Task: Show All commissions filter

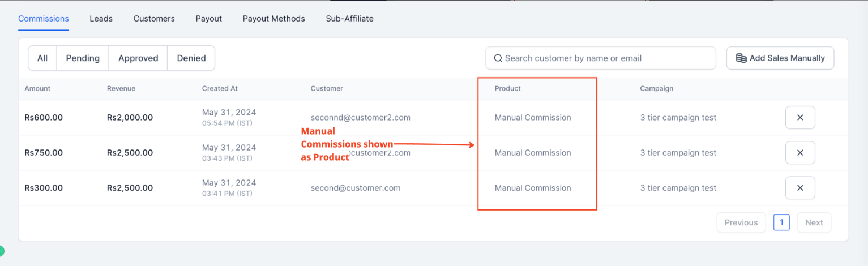Action: click(42, 58)
